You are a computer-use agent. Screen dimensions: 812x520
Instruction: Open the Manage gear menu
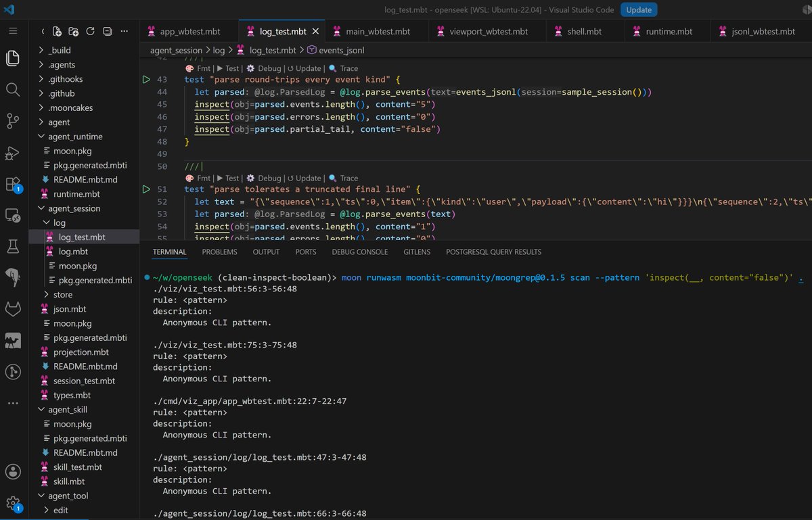click(x=12, y=503)
